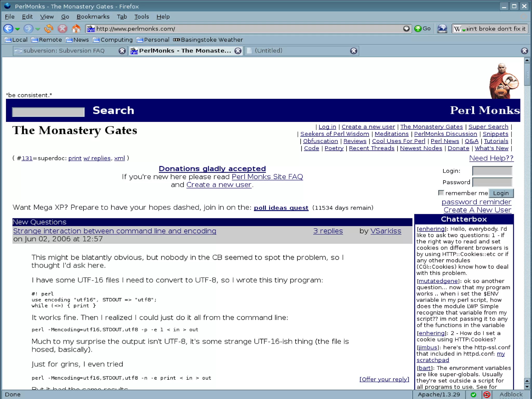Click the vertical scrollbar up arrow
Image resolution: width=532 pixels, height=399 pixels.
[x=527, y=60]
